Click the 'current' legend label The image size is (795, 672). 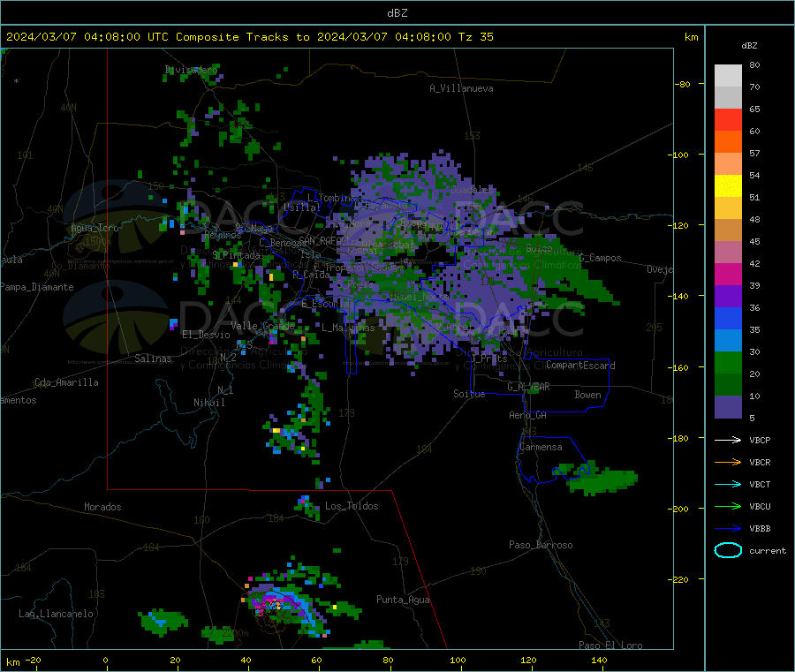tap(767, 550)
